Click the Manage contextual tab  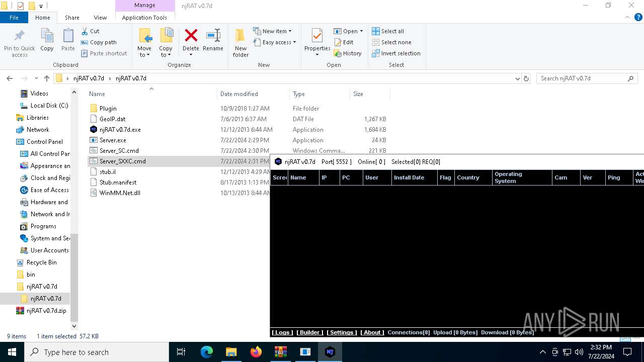144,6
